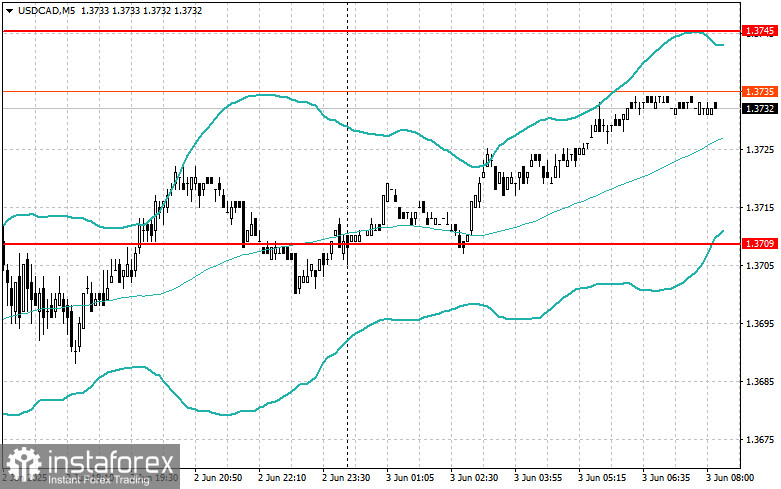Click the 3 Jun 01:05 time label

click(410, 478)
